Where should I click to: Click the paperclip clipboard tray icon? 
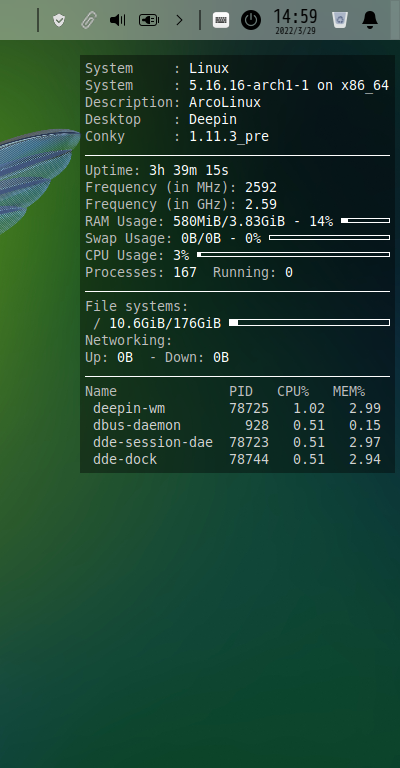click(89, 20)
